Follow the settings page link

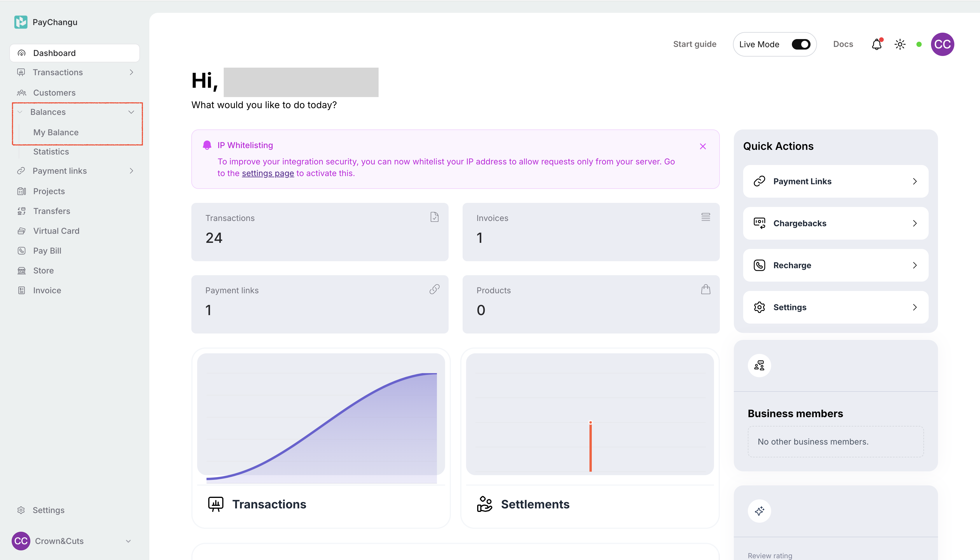(x=268, y=173)
